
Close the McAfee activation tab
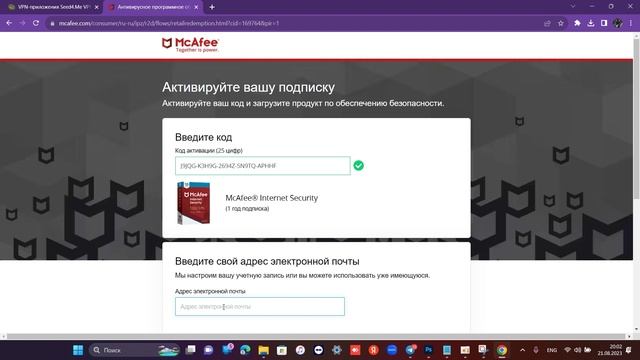[x=196, y=7]
